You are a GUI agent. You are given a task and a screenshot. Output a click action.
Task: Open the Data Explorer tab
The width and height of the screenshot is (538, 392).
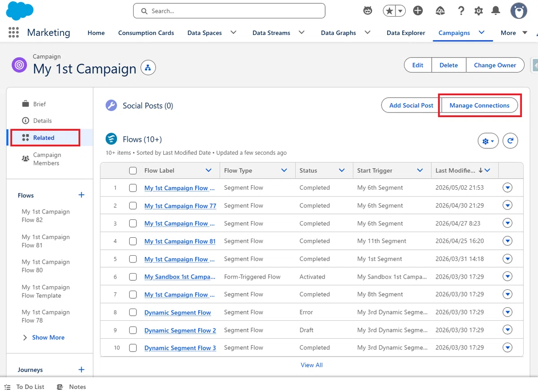pos(406,33)
